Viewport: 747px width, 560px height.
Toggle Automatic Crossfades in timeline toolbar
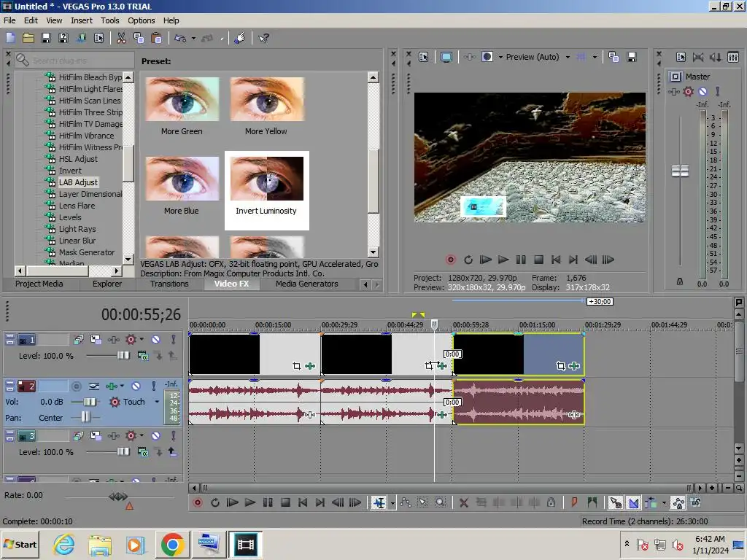coord(634,502)
